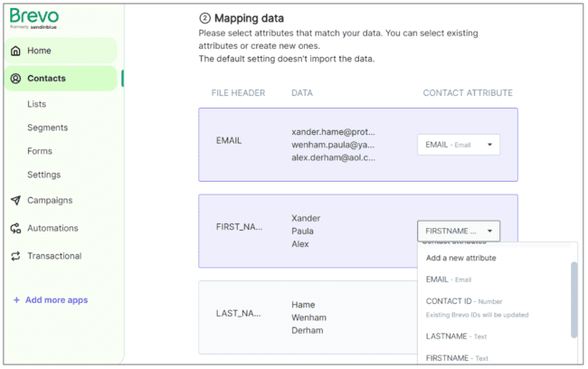Collapse the FIRSTNAME attribute dropdown
Screen dimensions: 588x369
[x=458, y=231]
